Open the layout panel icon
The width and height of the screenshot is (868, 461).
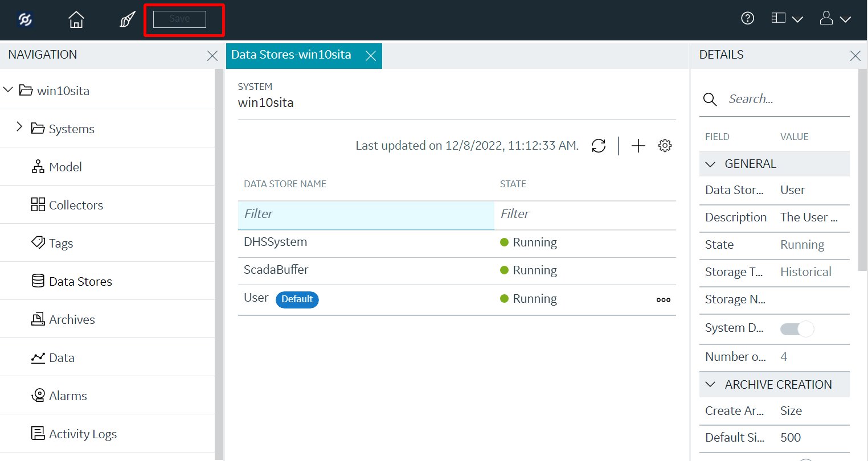(779, 18)
